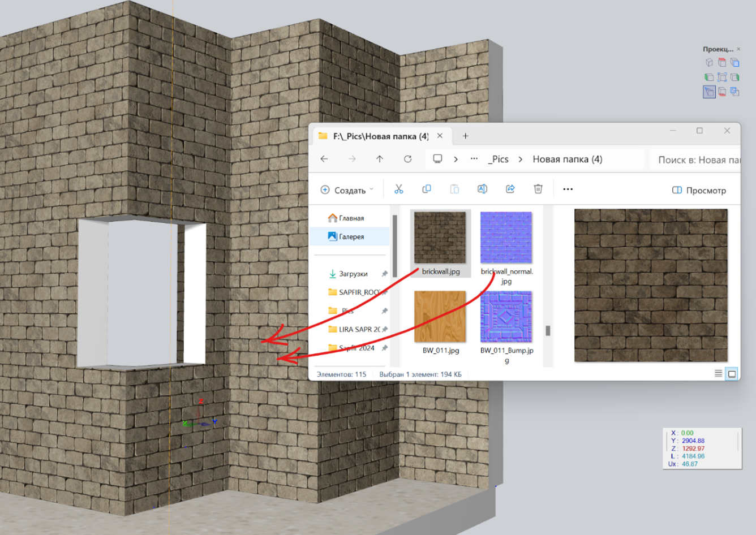Click the Загрузки folder in the sidebar
Viewport: 756px width, 535px height.
click(x=353, y=274)
